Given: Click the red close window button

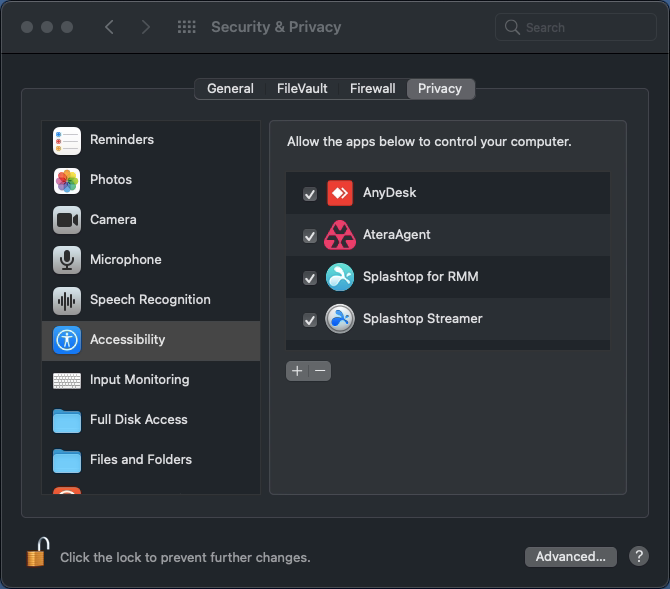Looking at the screenshot, I should pos(27,27).
